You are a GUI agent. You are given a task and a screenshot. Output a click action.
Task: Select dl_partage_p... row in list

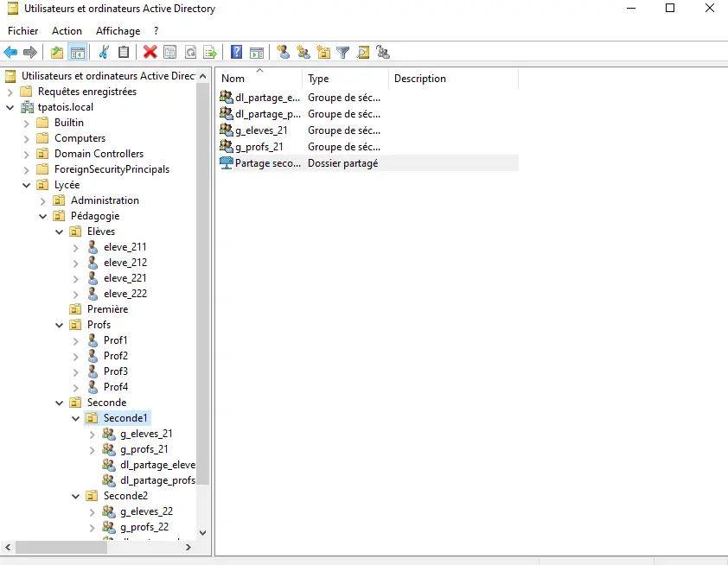point(368,114)
